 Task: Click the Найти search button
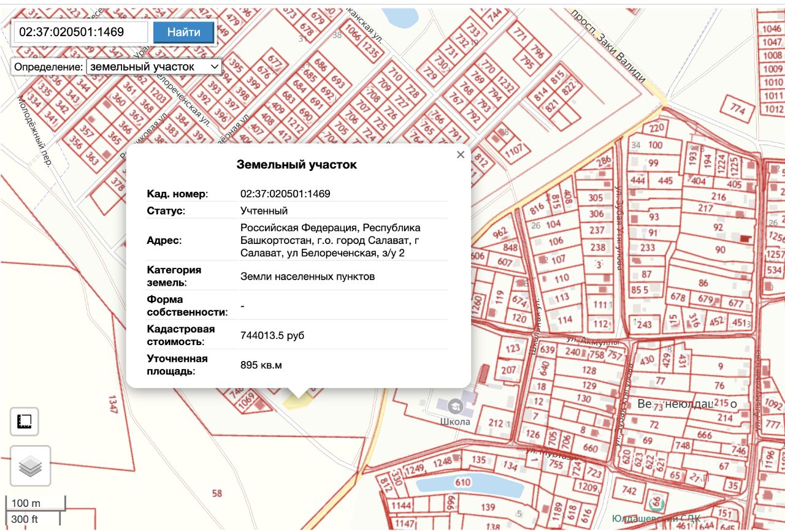click(x=183, y=32)
